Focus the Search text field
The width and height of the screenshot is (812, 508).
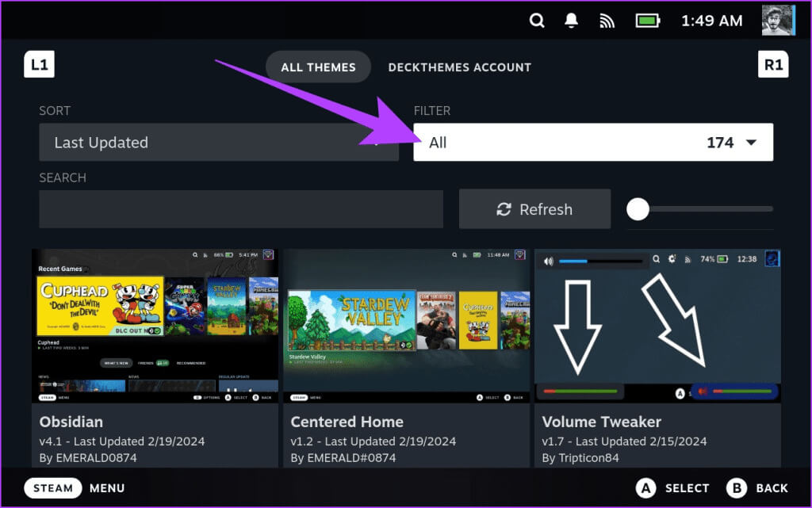coord(241,209)
